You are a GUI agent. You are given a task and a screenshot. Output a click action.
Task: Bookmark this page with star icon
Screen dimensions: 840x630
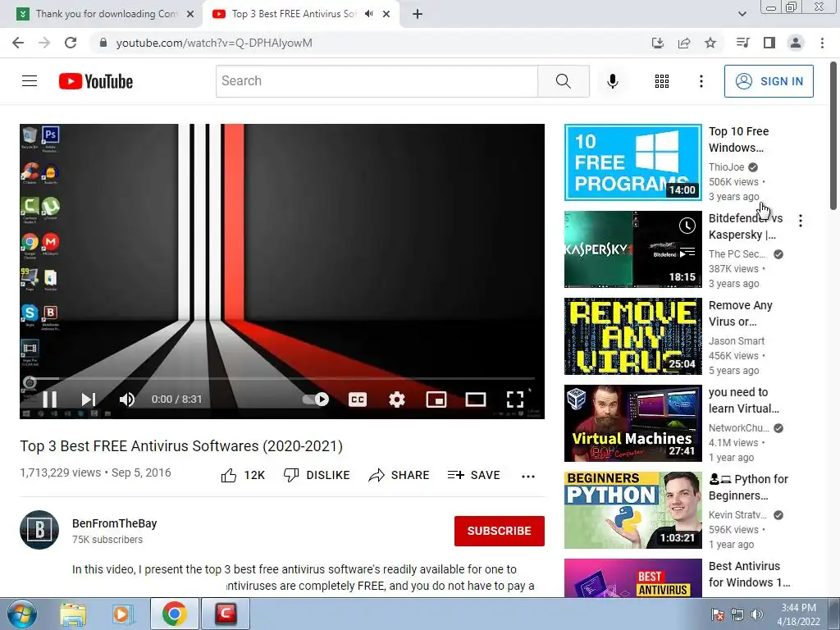tap(710, 43)
